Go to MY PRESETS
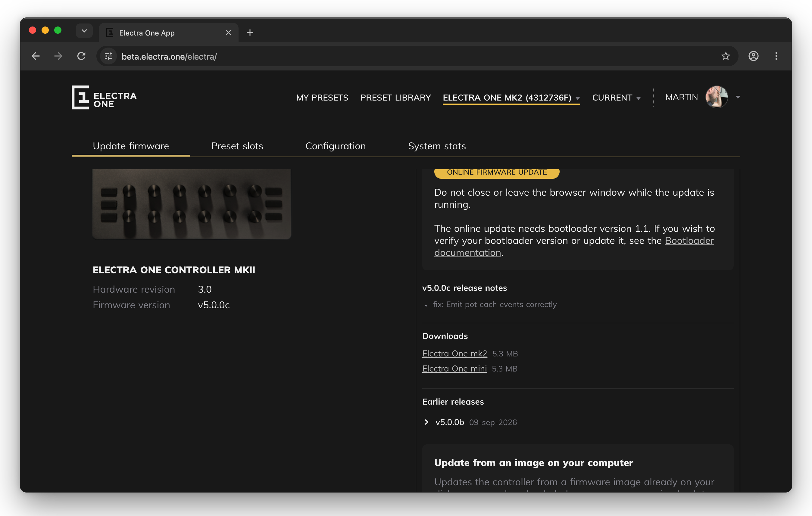 (322, 98)
